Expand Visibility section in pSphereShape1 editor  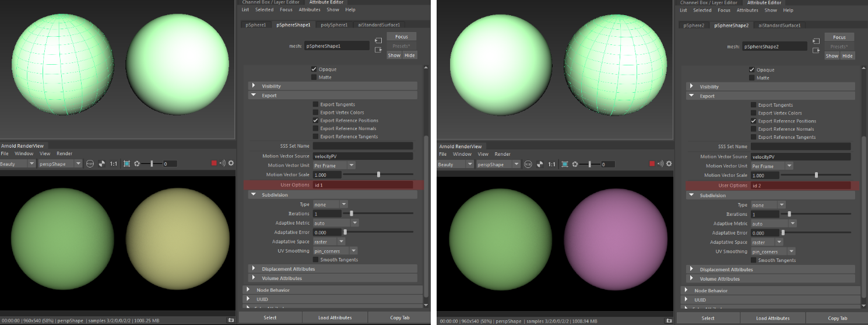point(333,86)
